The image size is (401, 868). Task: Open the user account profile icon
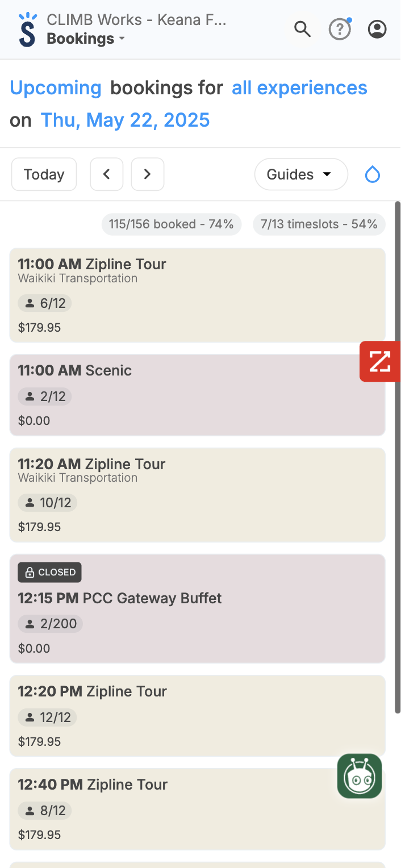click(377, 29)
